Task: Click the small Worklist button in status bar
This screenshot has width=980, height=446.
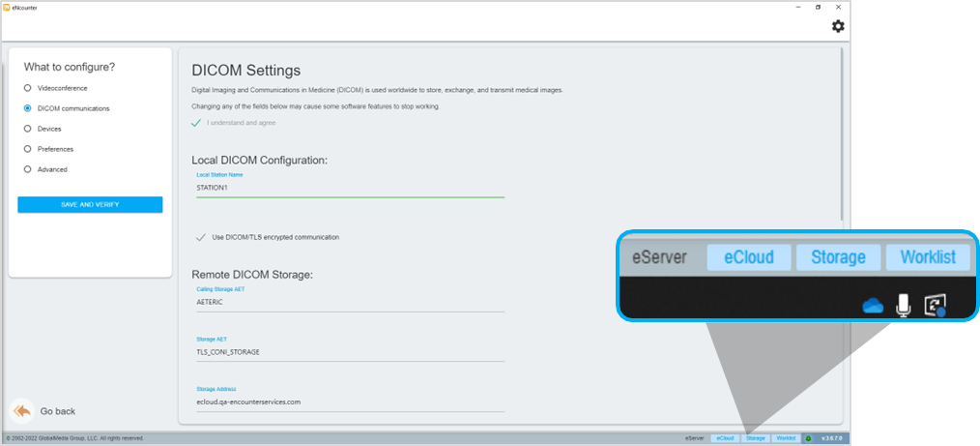Action: point(786,438)
